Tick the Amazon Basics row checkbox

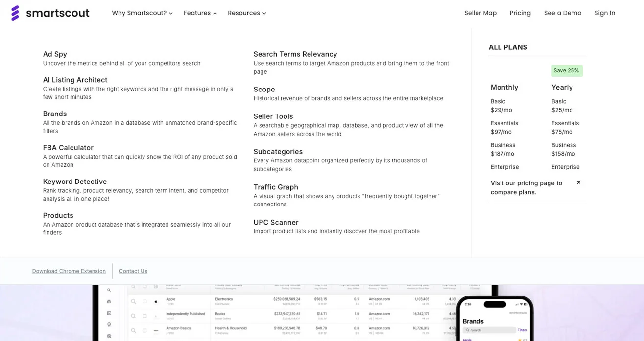(145, 330)
